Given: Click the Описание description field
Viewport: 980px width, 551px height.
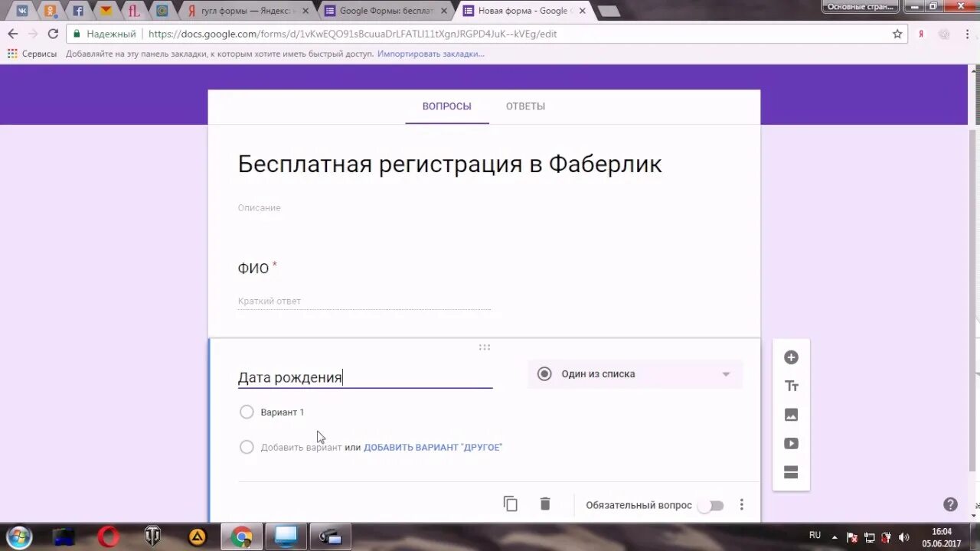Looking at the screenshot, I should click(x=259, y=207).
